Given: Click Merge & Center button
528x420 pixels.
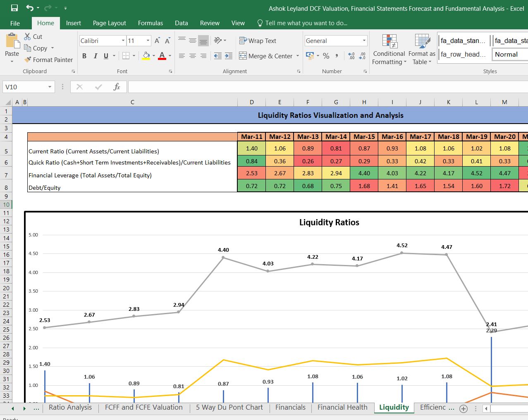Looking at the screenshot, I should click(265, 56).
